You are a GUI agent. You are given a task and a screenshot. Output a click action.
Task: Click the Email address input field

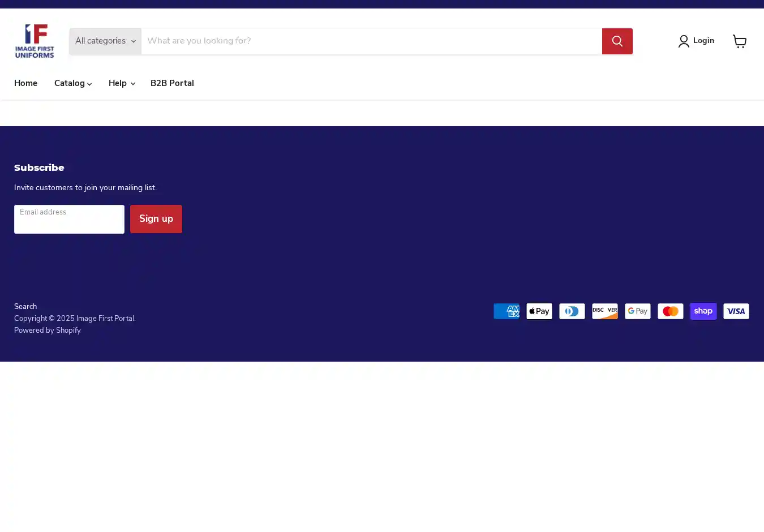click(69, 220)
